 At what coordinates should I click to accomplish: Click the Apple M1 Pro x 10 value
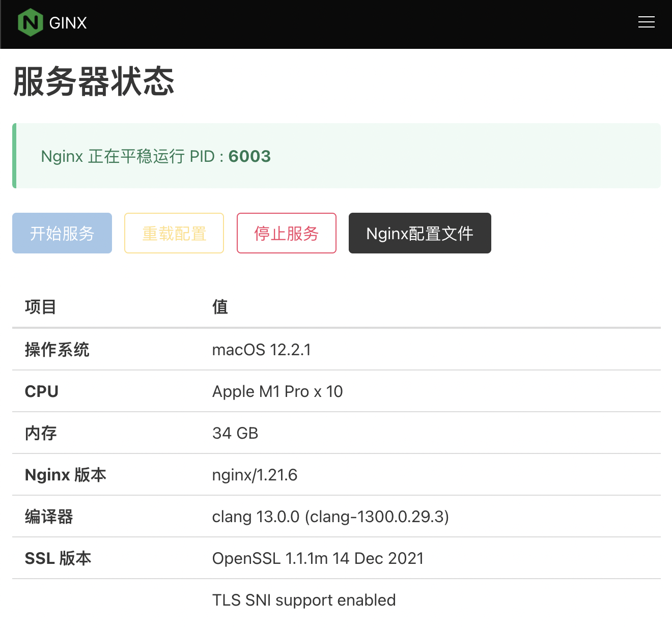pos(277,391)
